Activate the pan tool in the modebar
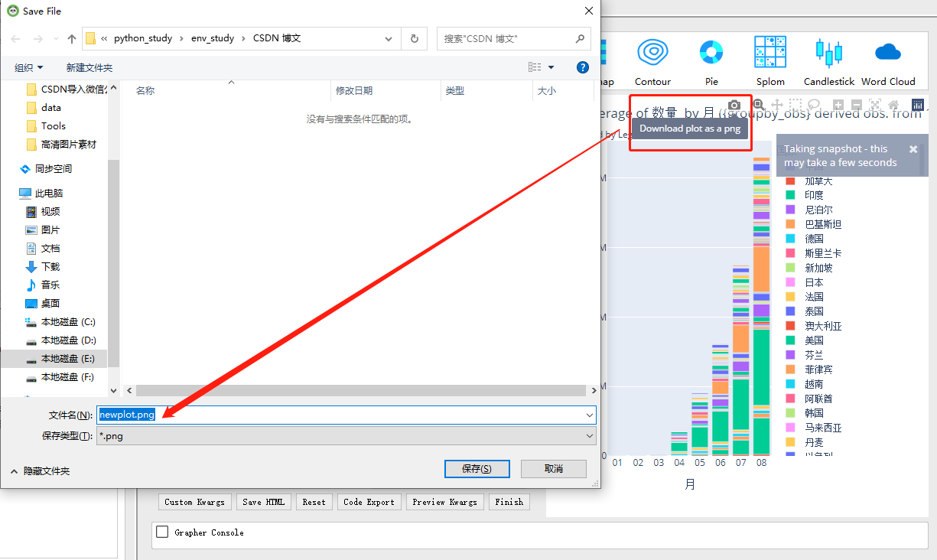The width and height of the screenshot is (937, 560). [778, 105]
